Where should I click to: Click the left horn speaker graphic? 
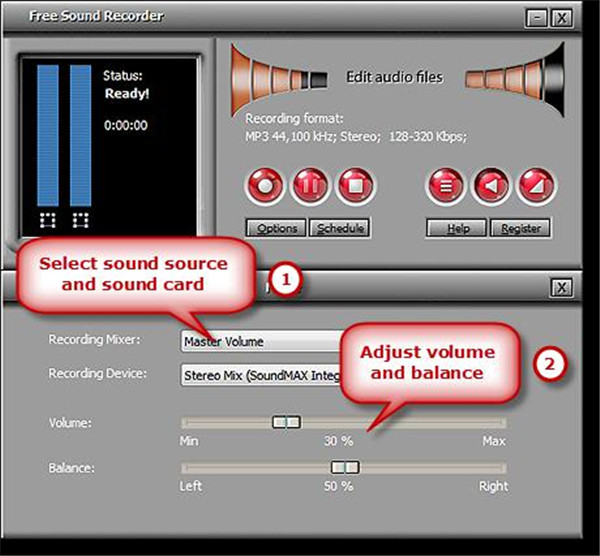click(x=279, y=80)
